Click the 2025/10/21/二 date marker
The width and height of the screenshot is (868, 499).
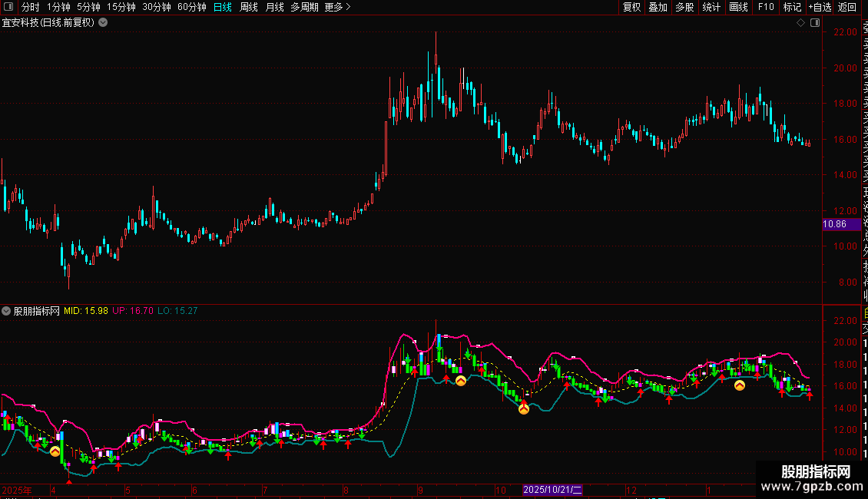click(x=552, y=490)
